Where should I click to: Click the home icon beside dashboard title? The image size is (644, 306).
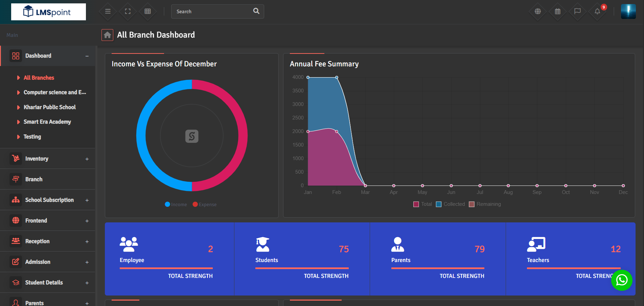(107, 35)
